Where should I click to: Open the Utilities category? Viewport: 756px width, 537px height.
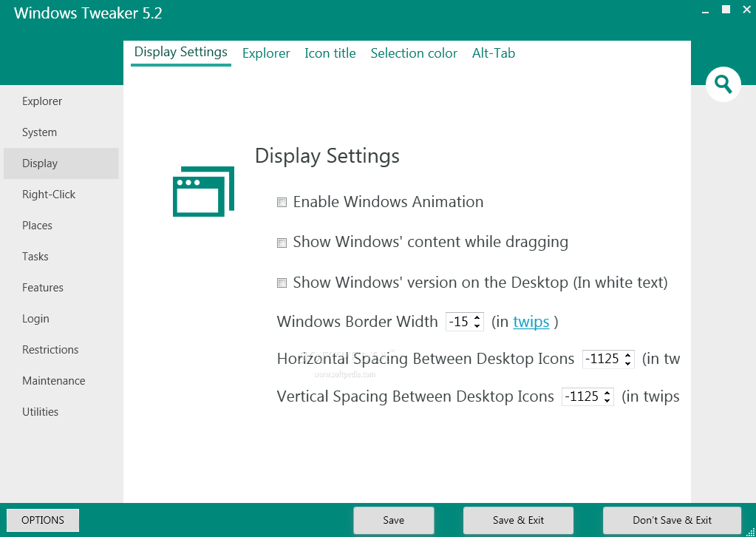[61, 412]
